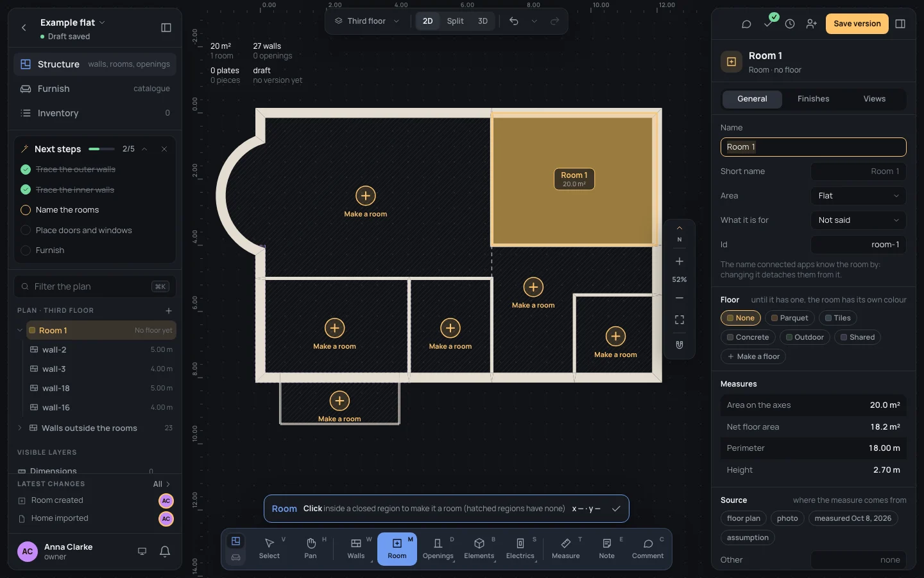Activate the Room tool
This screenshot has height=578, width=924.
click(x=397, y=549)
